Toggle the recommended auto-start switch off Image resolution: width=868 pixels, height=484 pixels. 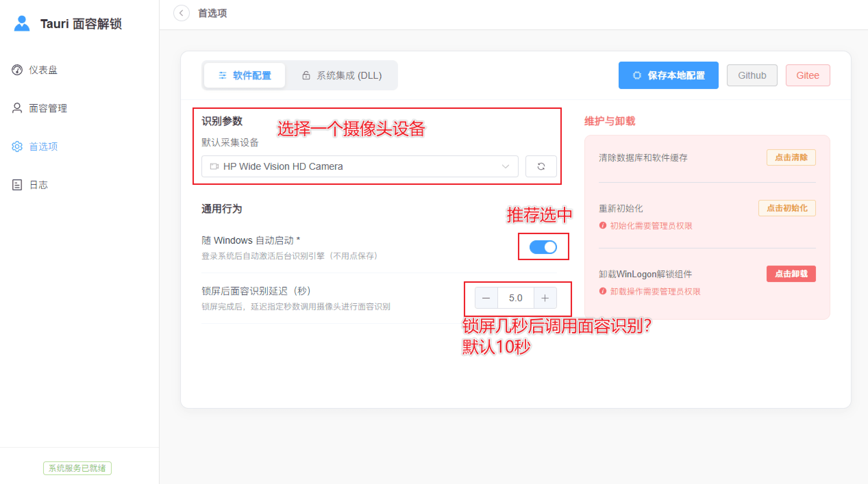coord(543,247)
